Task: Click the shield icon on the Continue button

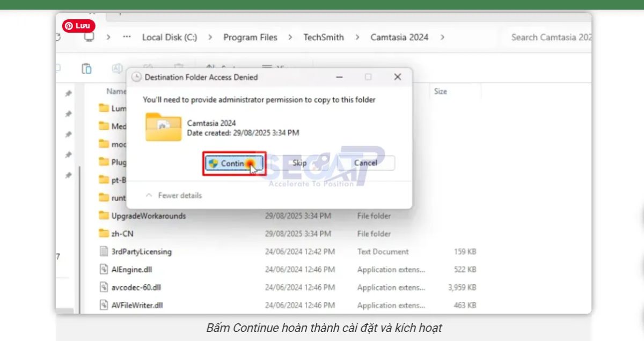Action: click(x=213, y=162)
